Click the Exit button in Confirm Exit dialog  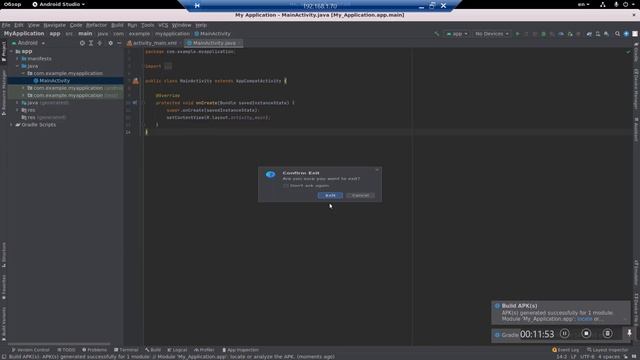tap(330, 196)
